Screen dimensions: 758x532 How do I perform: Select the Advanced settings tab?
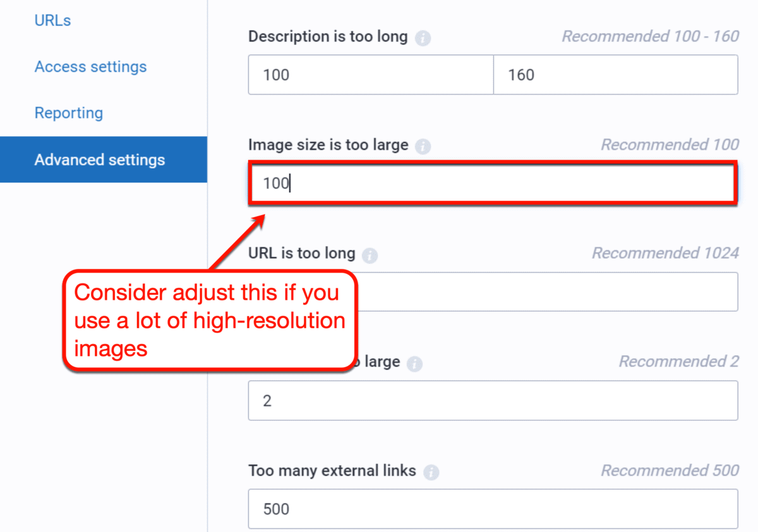pos(99,160)
